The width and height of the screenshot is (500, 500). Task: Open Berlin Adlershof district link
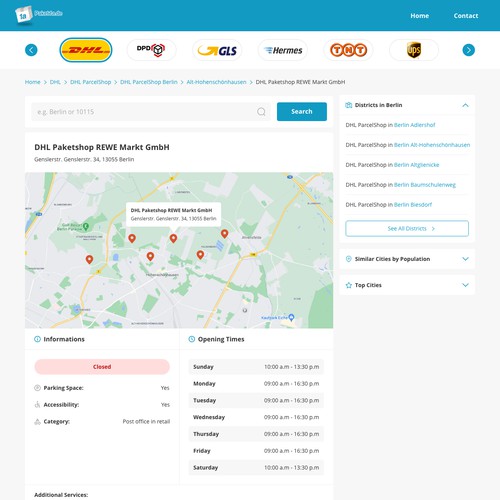pyautogui.click(x=414, y=125)
